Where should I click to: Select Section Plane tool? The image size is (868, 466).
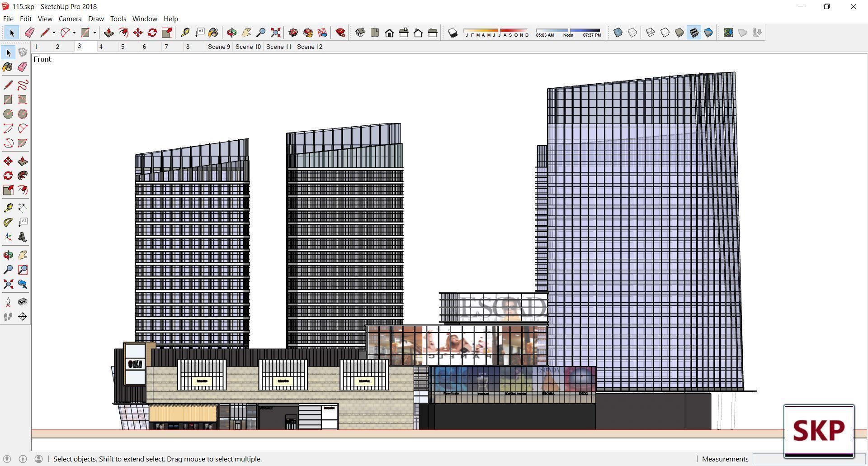[23, 317]
